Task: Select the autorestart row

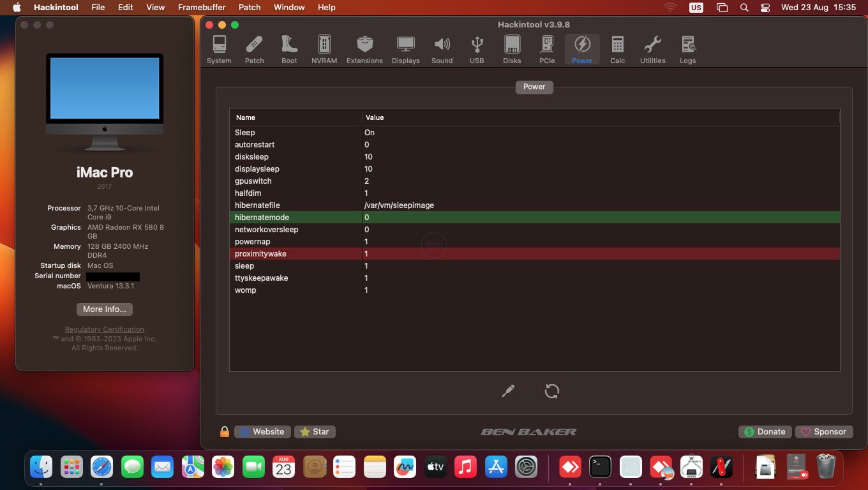Action: pyautogui.click(x=535, y=145)
